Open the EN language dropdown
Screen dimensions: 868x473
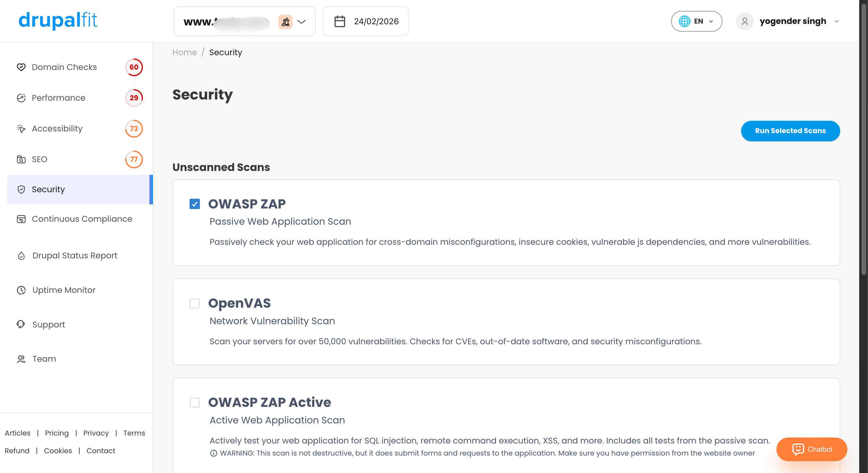(696, 21)
